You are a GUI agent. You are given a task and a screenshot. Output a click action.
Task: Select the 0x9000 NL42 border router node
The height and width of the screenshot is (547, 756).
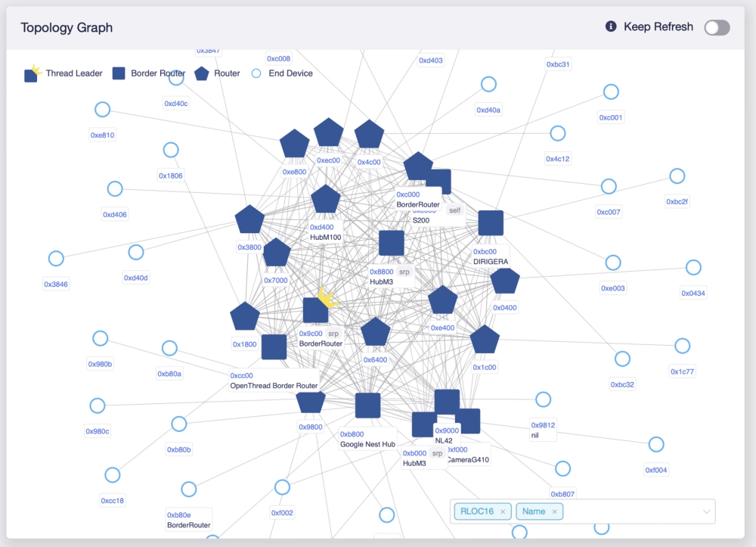point(447,402)
